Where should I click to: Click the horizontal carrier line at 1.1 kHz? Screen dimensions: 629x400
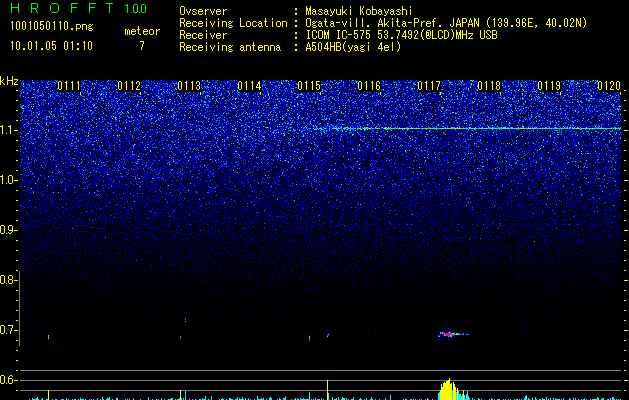(469, 129)
